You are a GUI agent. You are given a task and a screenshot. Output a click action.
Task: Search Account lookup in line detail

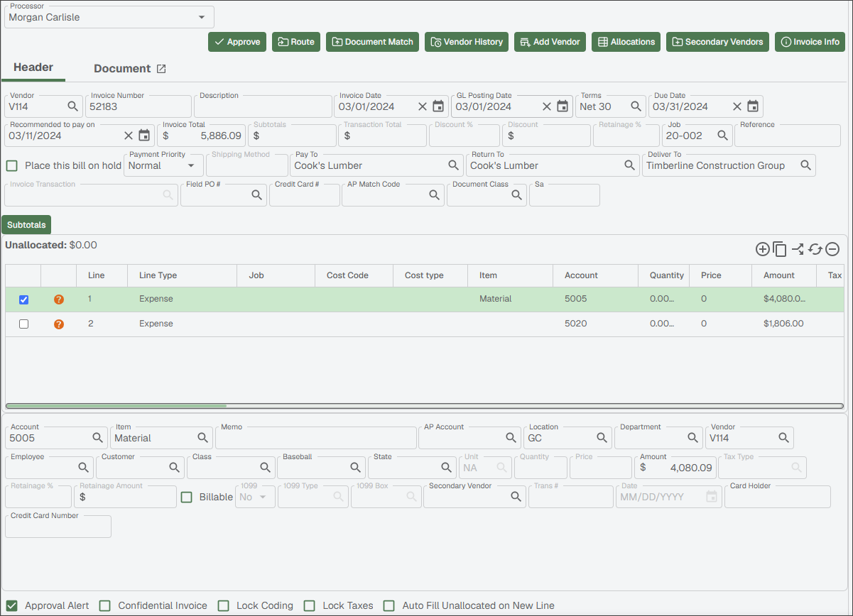tap(97, 438)
